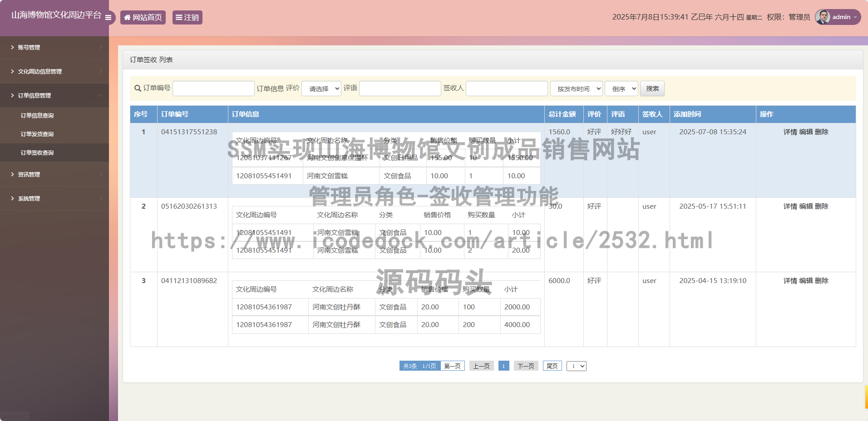The width and height of the screenshot is (868, 421).
Task: Expand the 文化周边信息管理 menu
Action: (54, 71)
